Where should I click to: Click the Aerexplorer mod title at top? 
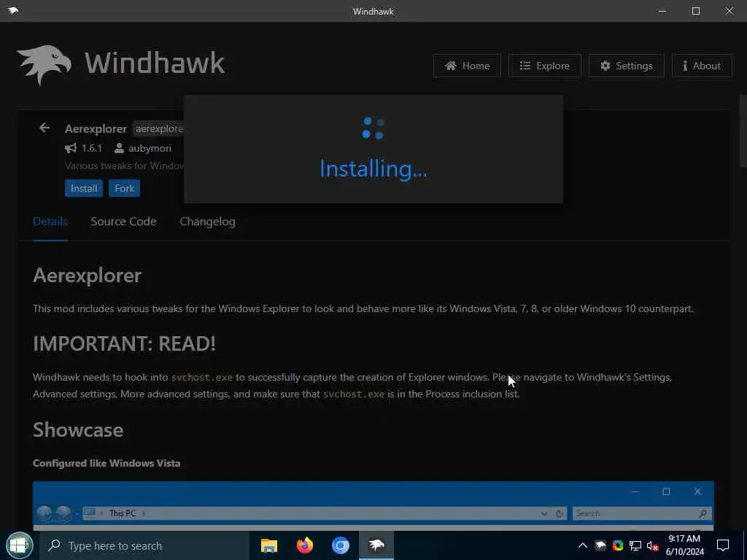click(x=96, y=128)
